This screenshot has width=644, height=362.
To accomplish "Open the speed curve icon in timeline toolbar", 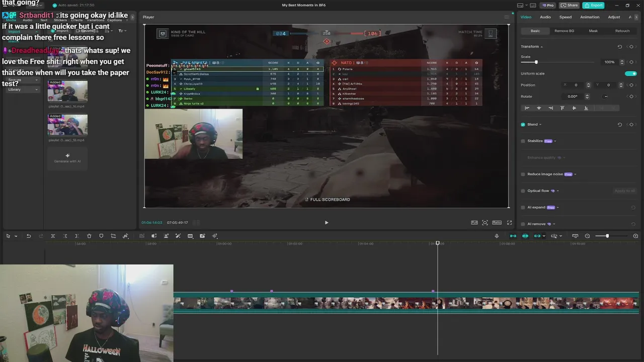I will click(125, 236).
